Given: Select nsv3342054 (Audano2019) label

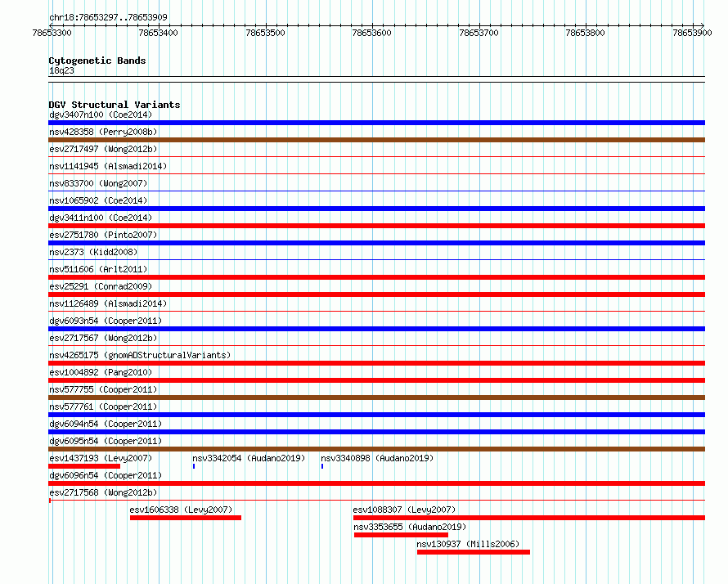Looking at the screenshot, I should 249,458.
